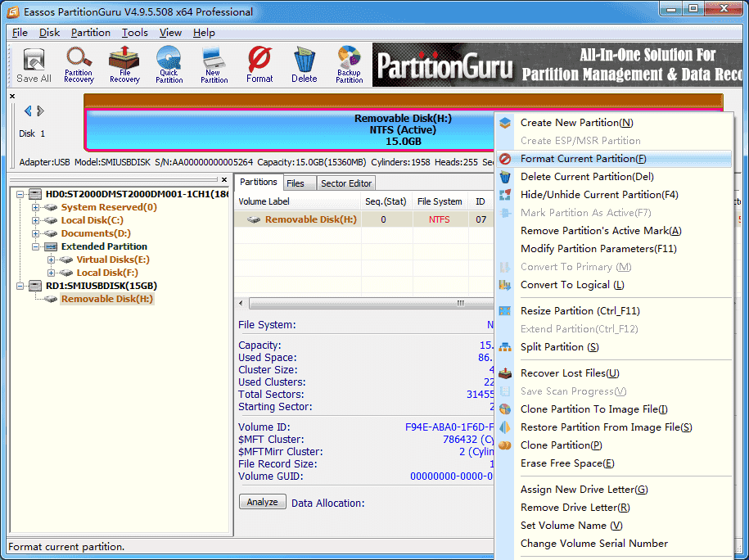The height and width of the screenshot is (560, 749).
Task: Select the Partitions tab
Action: [259, 182]
